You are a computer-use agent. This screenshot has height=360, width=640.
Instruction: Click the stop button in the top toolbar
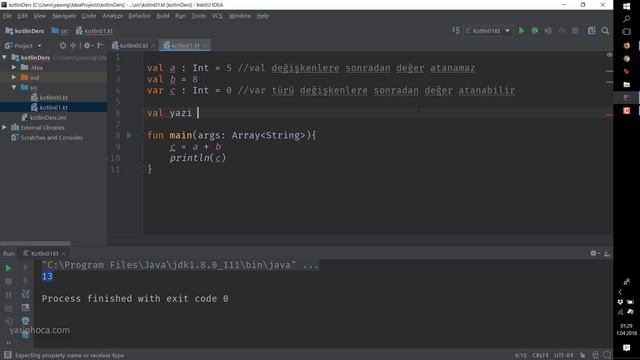[x=575, y=31]
